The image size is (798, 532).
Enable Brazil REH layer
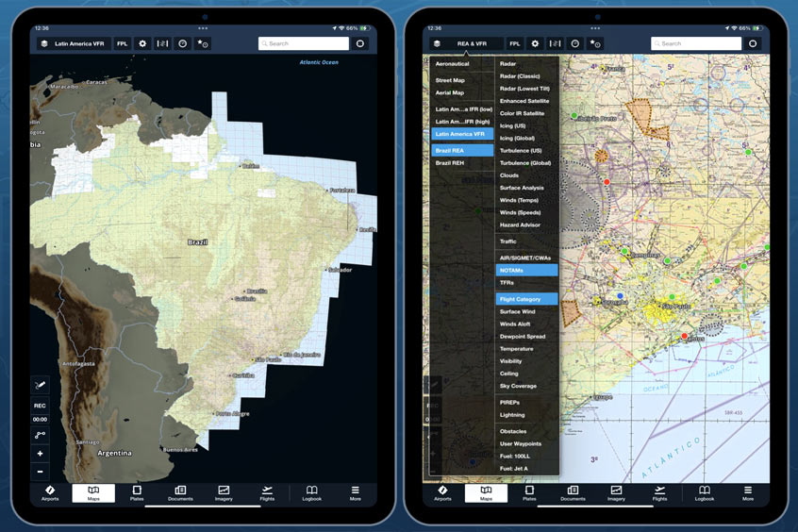coord(462,163)
